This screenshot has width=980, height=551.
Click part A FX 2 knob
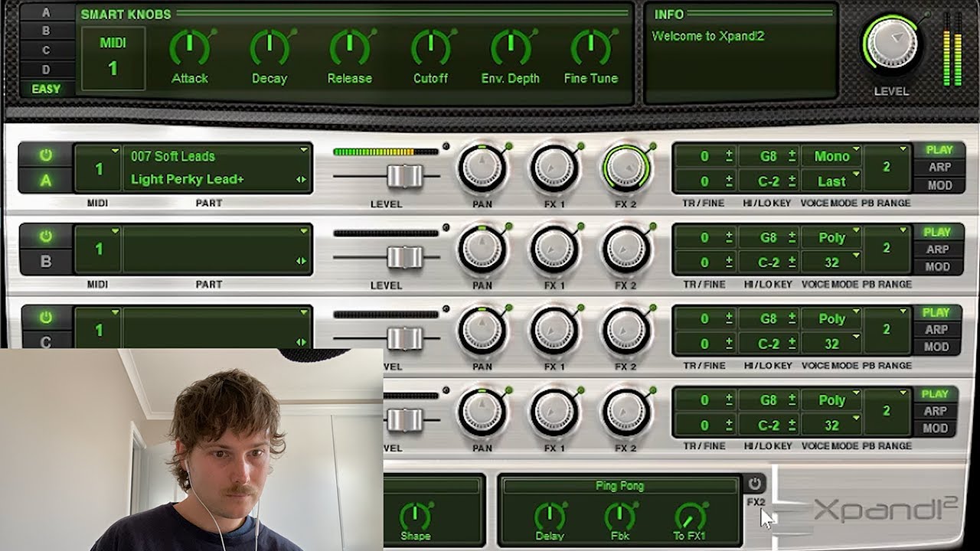(x=626, y=168)
